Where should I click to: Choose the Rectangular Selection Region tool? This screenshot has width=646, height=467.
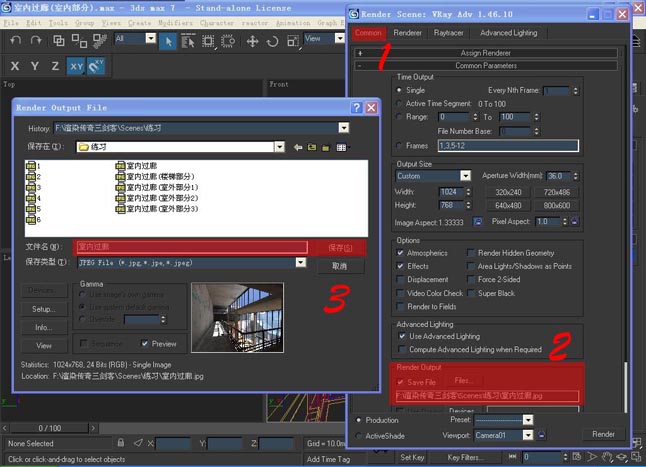(208, 41)
